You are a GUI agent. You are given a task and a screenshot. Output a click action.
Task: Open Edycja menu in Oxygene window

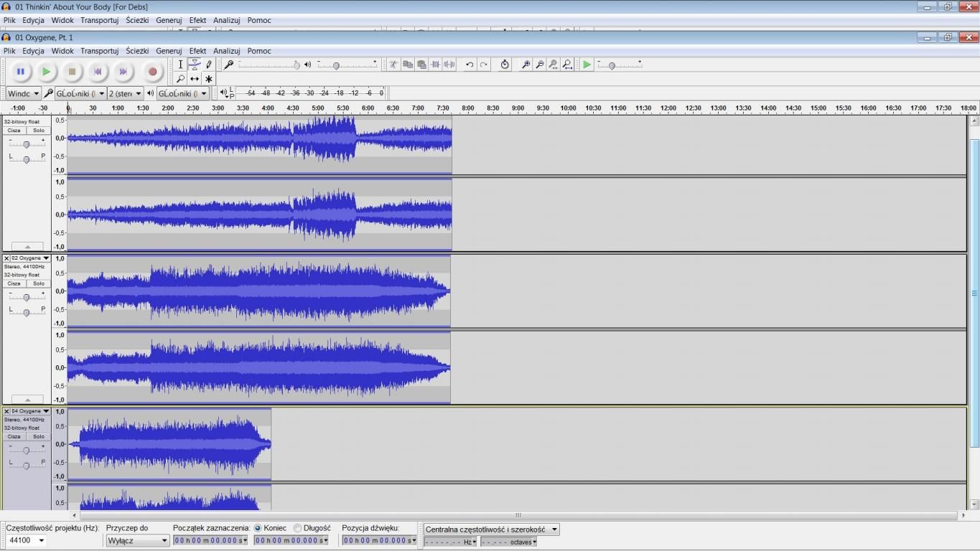[33, 51]
